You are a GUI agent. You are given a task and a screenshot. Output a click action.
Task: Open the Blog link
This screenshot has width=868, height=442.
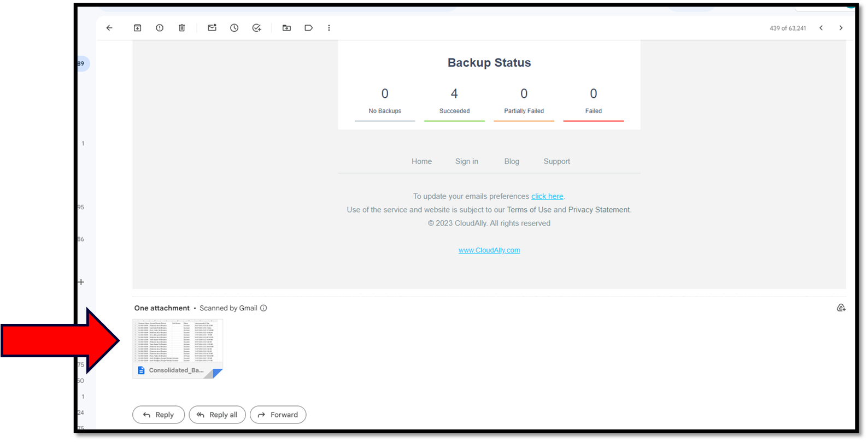(x=512, y=161)
